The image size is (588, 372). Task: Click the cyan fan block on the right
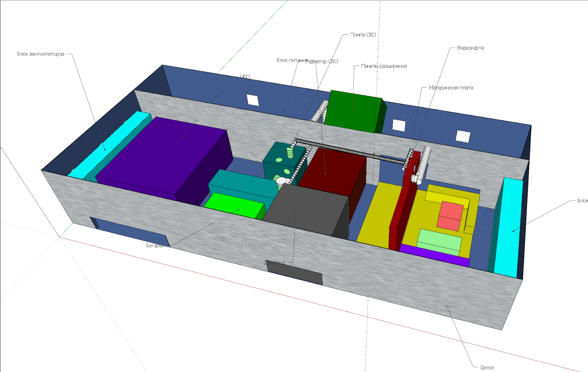pyautogui.click(x=508, y=228)
